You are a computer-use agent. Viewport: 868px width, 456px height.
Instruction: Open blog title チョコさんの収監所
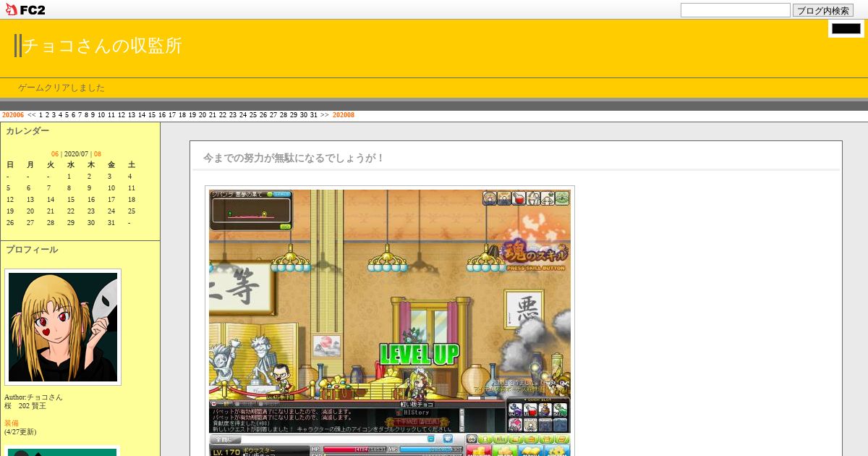click(102, 46)
